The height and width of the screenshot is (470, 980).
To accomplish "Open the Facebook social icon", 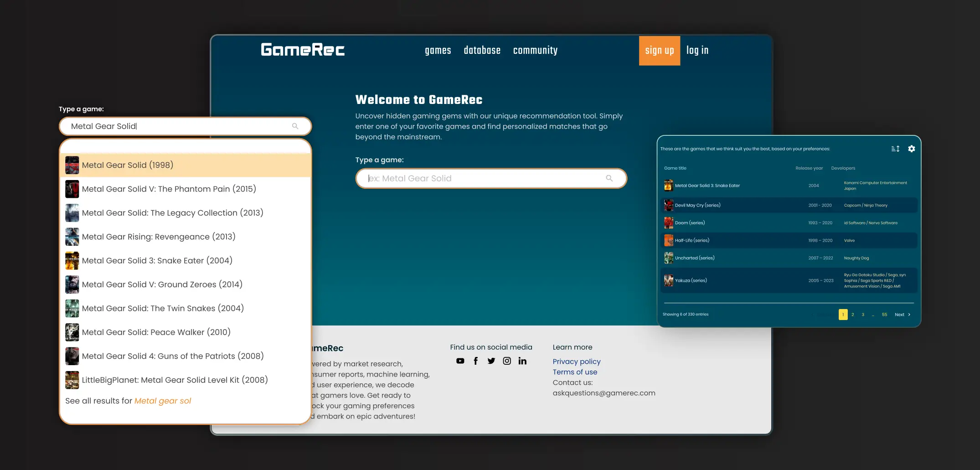I will 475,361.
